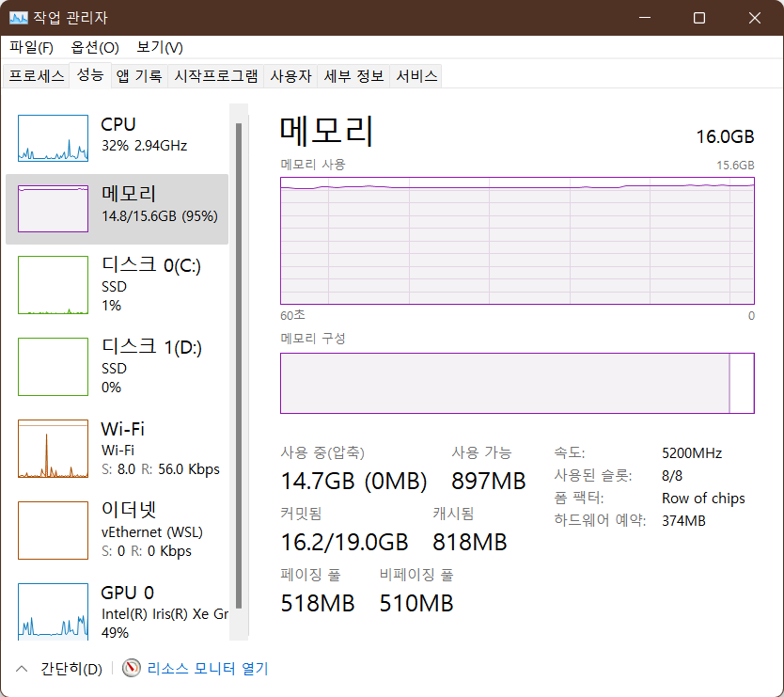
Task: Click the 메모리 사용 usage graph
Action: pos(517,241)
